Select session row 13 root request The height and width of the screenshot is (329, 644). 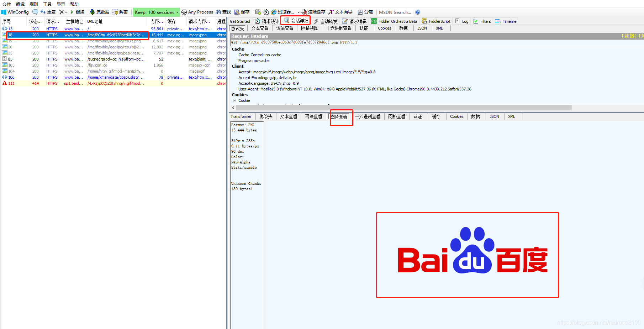pyautogui.click(x=113, y=29)
